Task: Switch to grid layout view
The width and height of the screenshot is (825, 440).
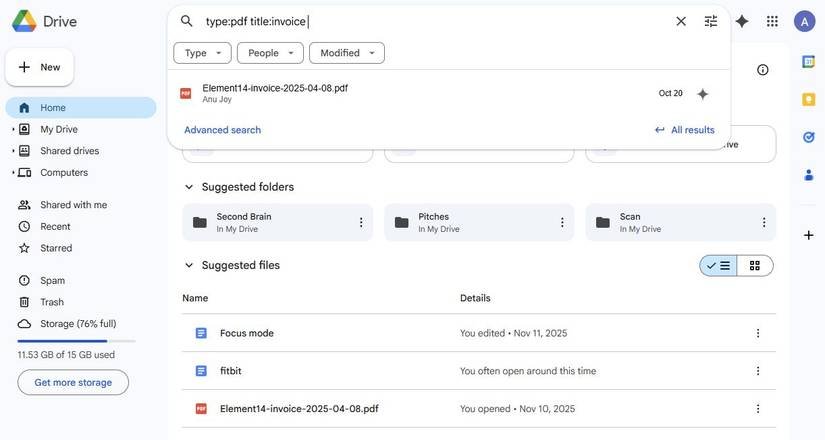Action: point(755,266)
